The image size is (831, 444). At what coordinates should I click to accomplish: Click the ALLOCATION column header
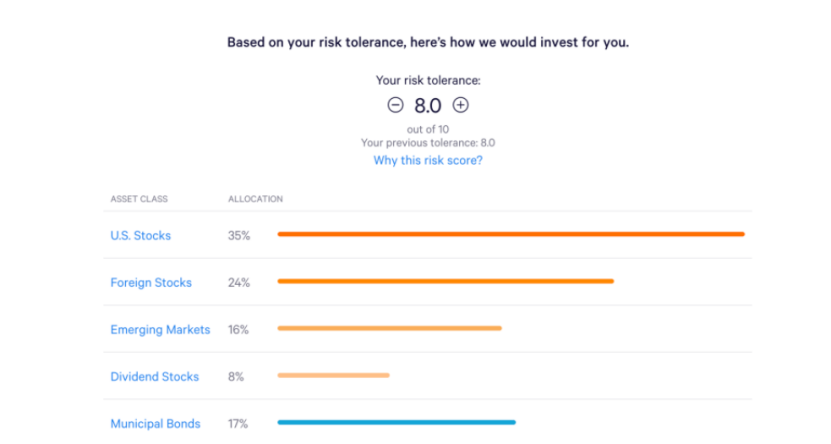pyautogui.click(x=255, y=199)
